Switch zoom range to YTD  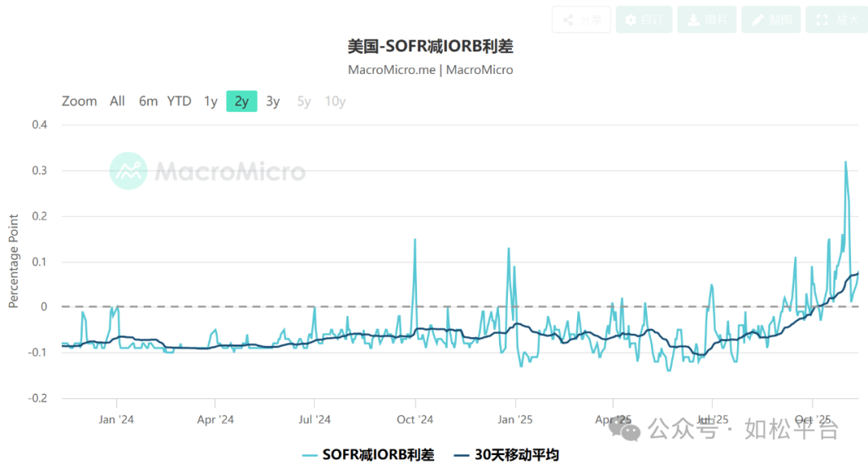coord(179,101)
